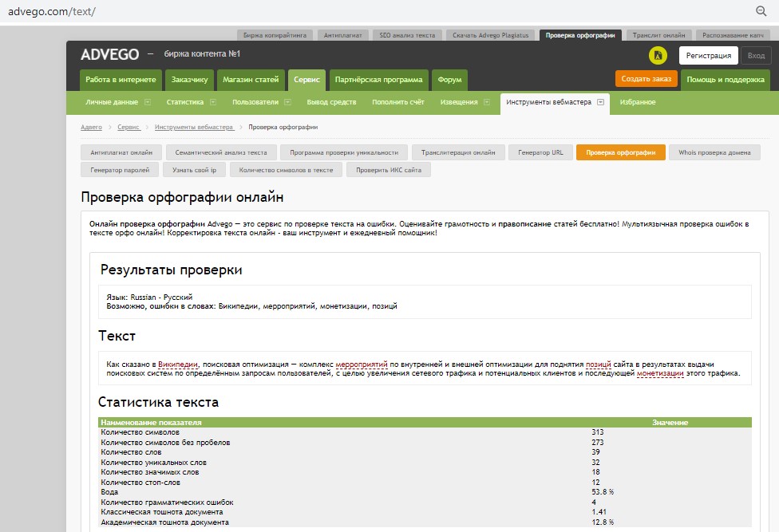Expand the Пользователи submenu arrow

click(287, 102)
